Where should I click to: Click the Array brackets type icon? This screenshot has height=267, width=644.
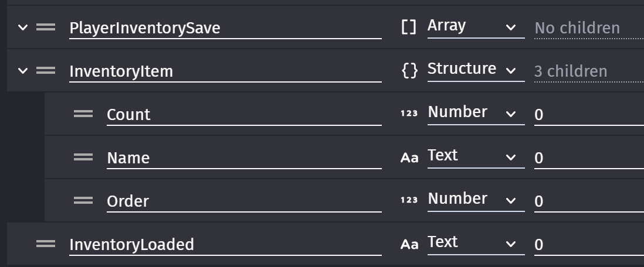409,28
